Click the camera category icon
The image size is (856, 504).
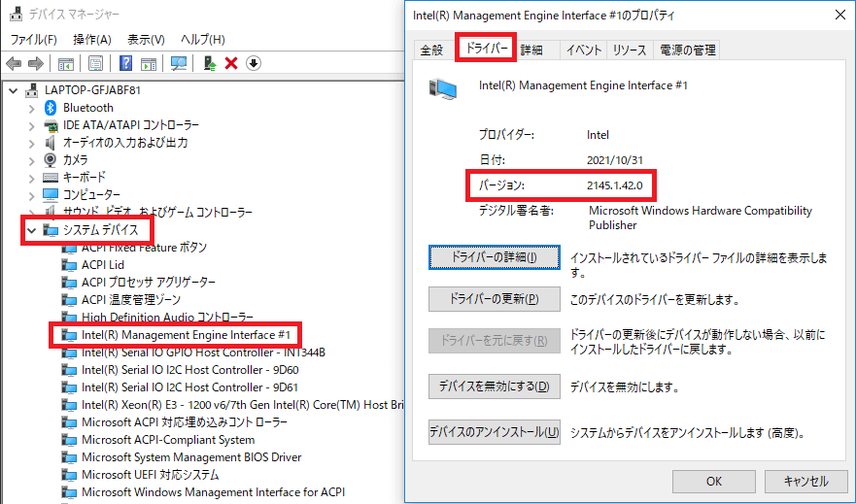pyautogui.click(x=51, y=160)
